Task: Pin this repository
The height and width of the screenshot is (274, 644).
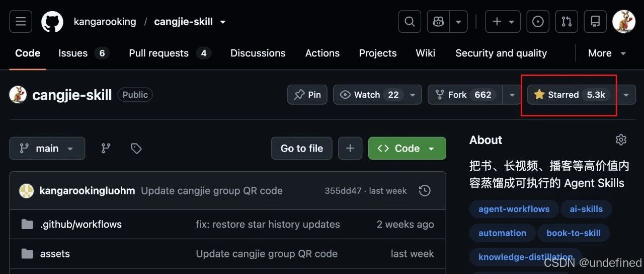Action: click(307, 95)
